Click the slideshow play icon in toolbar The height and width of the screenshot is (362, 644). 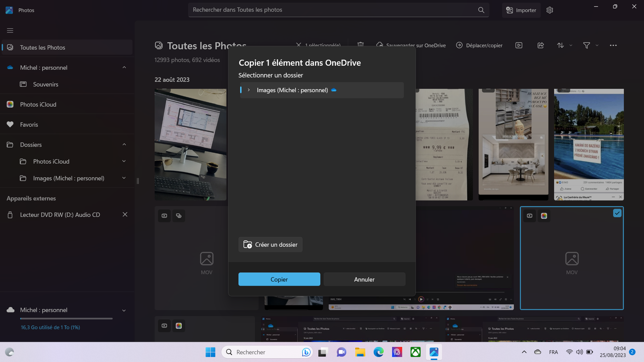click(519, 45)
